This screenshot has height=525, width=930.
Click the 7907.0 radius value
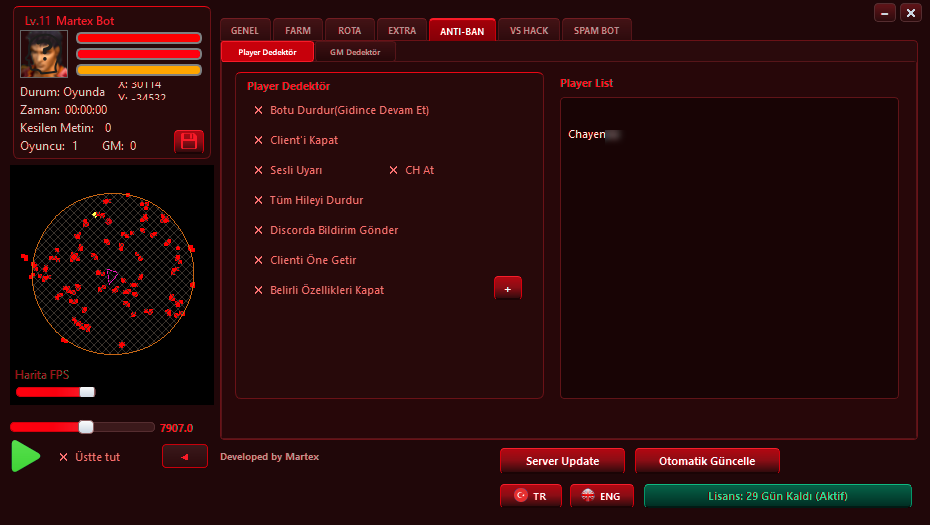coord(177,428)
